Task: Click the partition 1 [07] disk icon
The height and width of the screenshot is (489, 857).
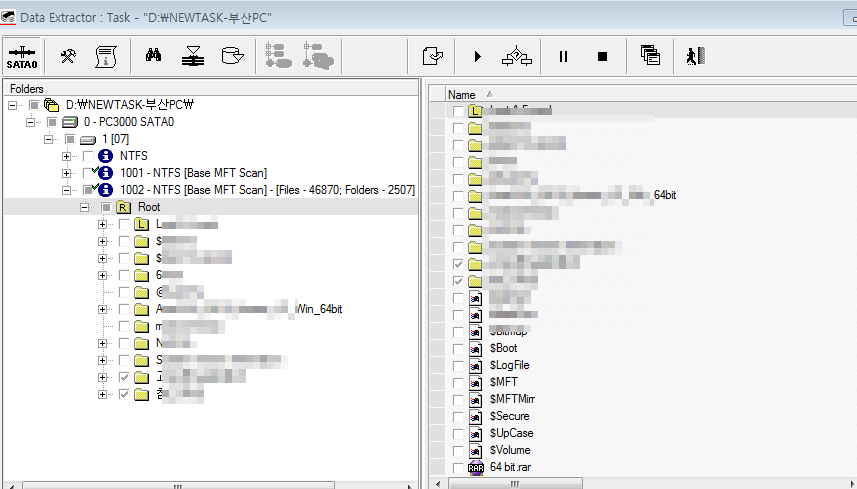Action: [x=87, y=139]
